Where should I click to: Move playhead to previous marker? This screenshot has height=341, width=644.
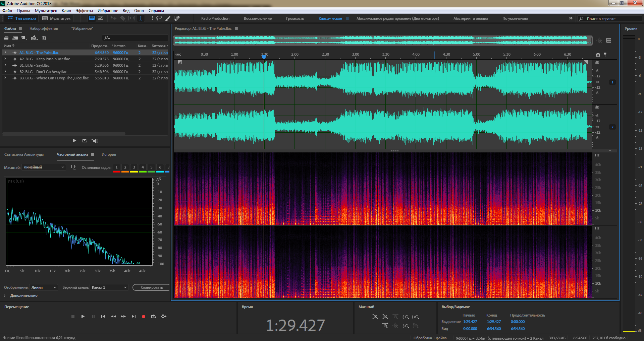[x=103, y=316]
